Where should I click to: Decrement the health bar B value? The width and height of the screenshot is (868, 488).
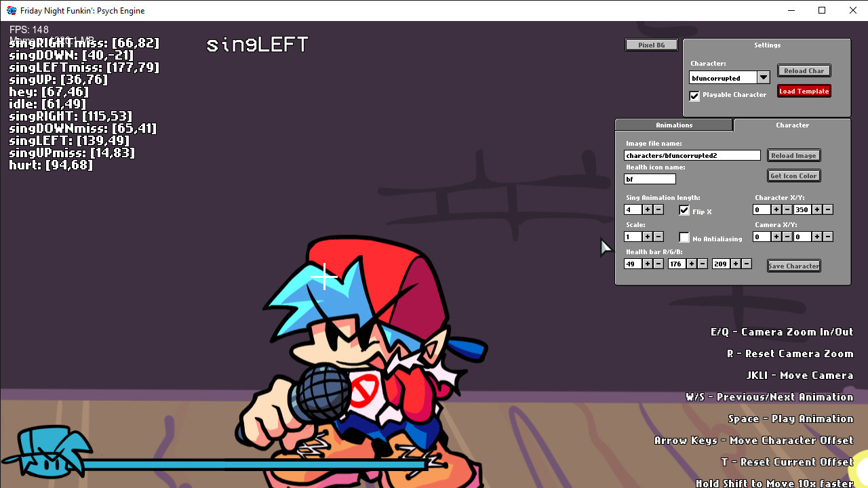pos(745,263)
